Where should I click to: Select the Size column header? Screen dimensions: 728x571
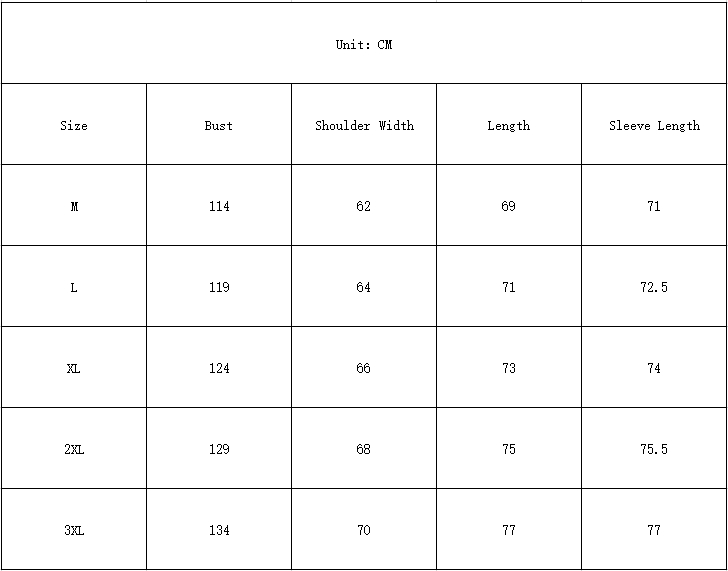(74, 126)
